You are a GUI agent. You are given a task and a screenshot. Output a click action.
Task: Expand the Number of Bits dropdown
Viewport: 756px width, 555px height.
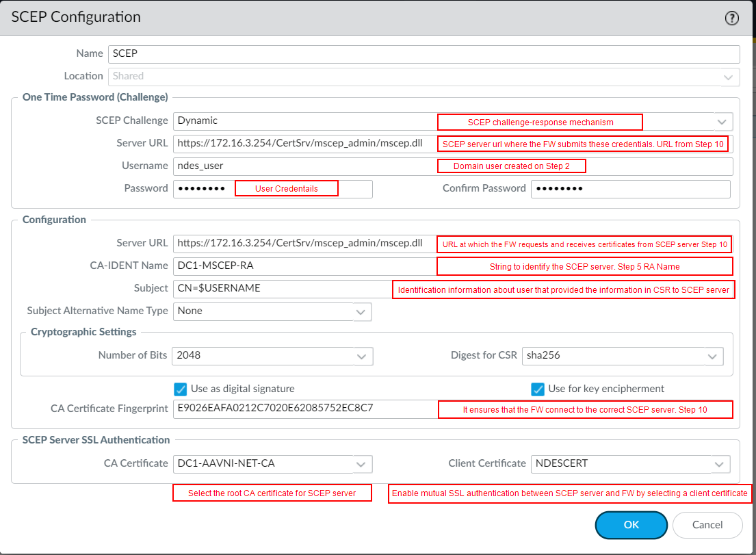[363, 356]
